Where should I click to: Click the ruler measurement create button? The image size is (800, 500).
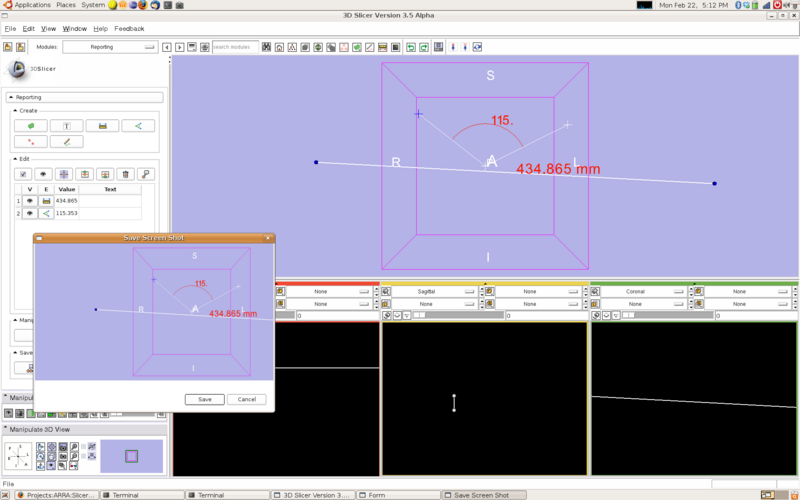click(x=102, y=126)
